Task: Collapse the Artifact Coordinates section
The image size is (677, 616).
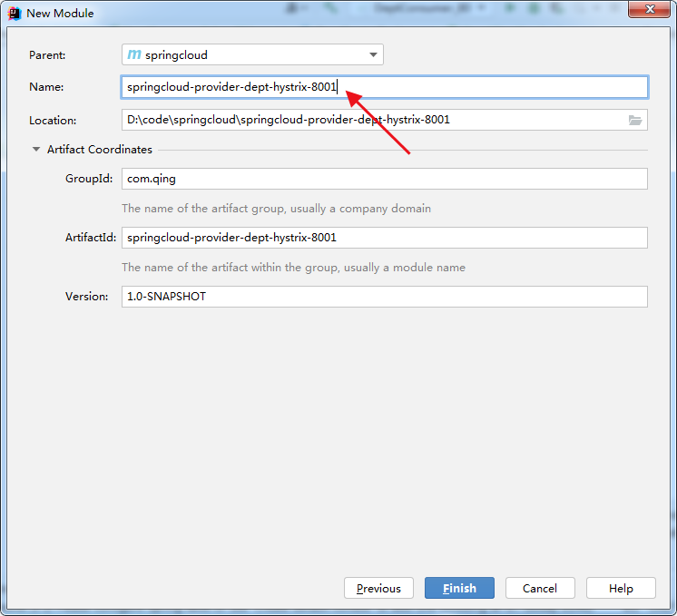Action: [x=36, y=150]
